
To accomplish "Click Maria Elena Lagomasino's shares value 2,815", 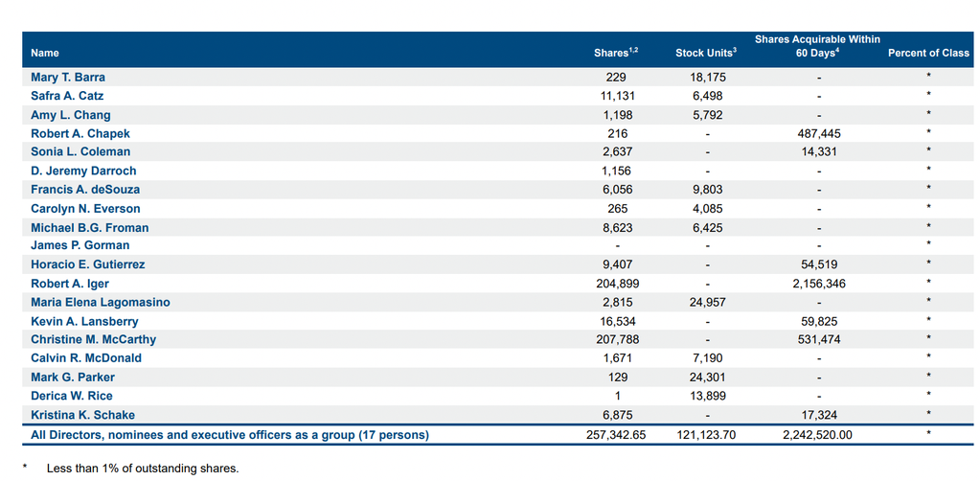I will tap(616, 302).
